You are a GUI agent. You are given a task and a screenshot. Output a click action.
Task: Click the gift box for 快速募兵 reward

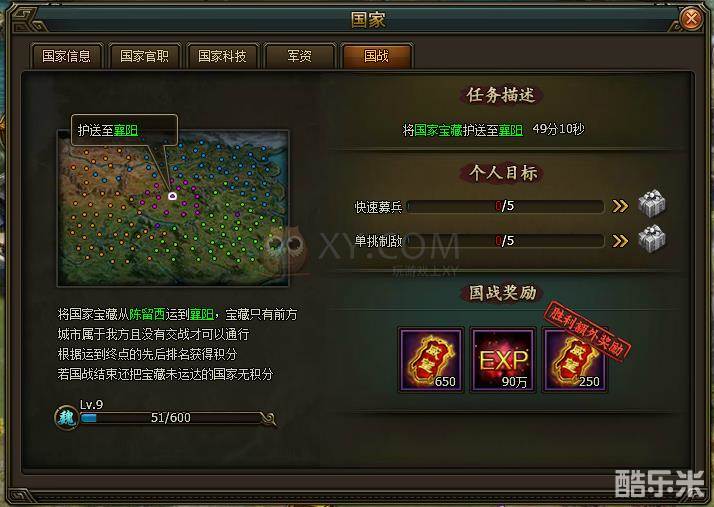[x=652, y=203]
